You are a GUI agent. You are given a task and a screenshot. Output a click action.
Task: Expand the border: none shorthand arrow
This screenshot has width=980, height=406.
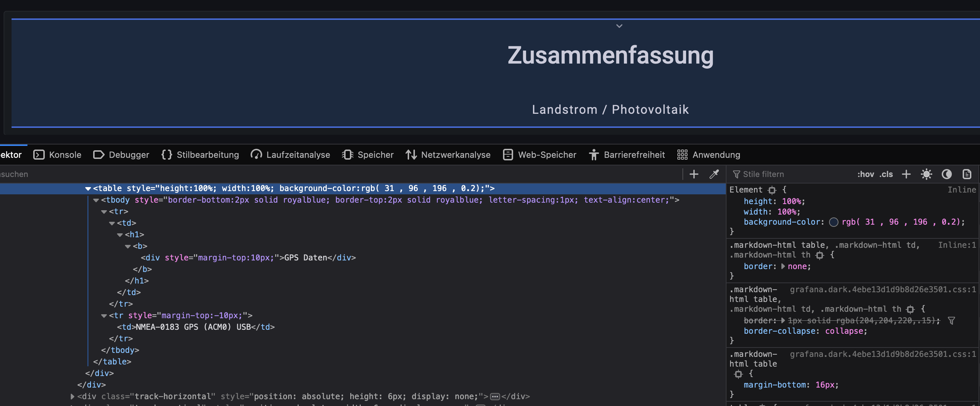783,266
